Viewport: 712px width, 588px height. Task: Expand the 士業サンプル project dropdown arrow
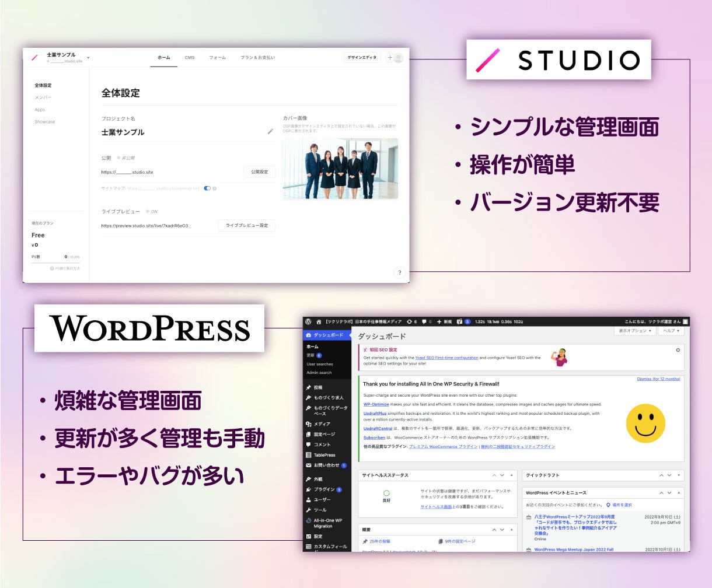pyautogui.click(x=88, y=58)
